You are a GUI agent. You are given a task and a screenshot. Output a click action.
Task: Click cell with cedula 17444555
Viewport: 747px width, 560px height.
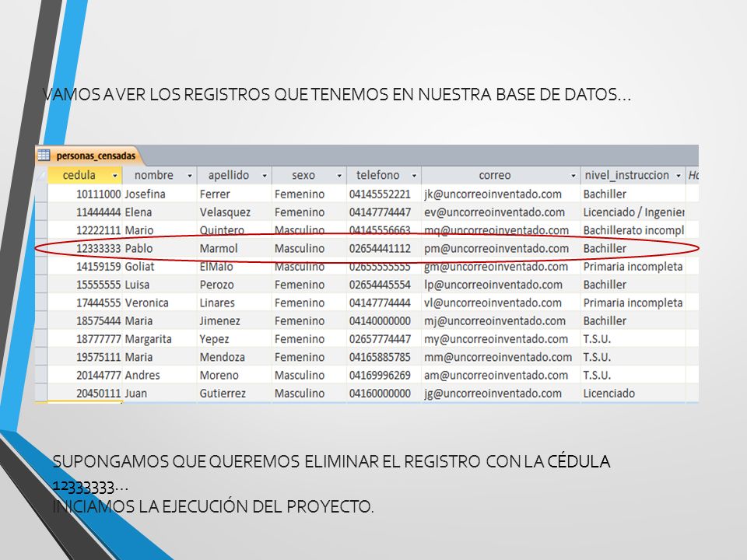85,303
